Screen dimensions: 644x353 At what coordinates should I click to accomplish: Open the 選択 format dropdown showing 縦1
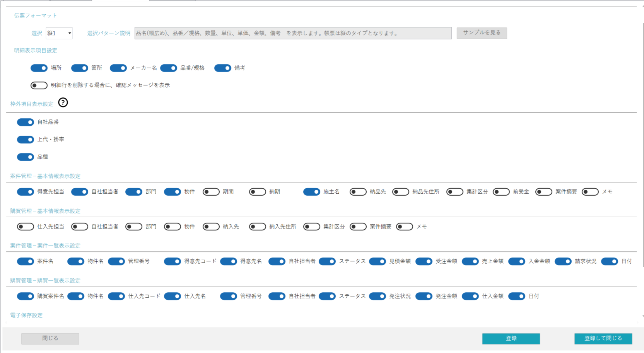coord(59,33)
